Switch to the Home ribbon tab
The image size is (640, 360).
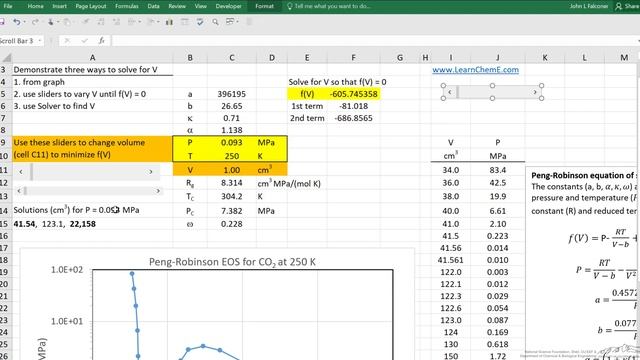point(36,6)
